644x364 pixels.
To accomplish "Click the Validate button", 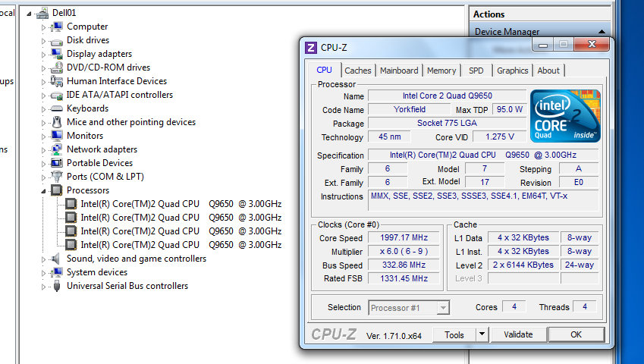I will pyautogui.click(x=518, y=334).
